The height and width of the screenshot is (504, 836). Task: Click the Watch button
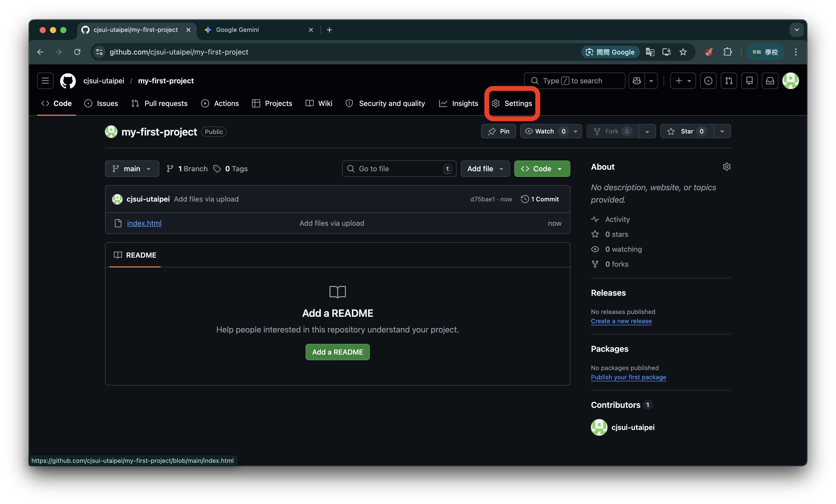pyautogui.click(x=545, y=131)
